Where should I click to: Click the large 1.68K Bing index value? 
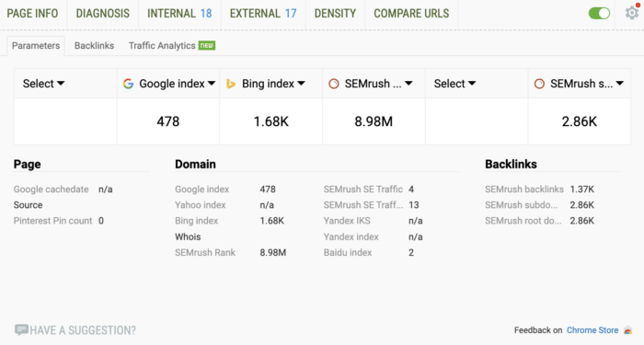tap(270, 121)
